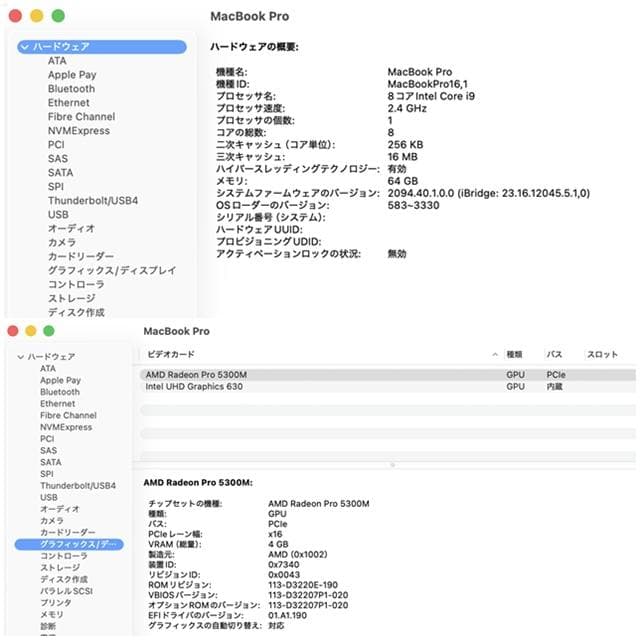
Task: Select カメラ in hardware overview window sidebar
Action: (62, 242)
